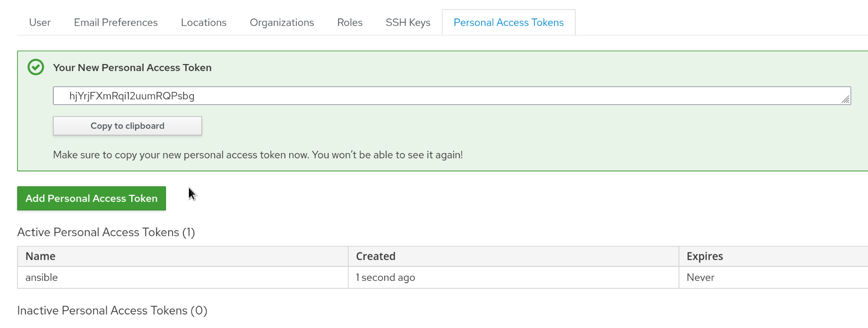868x328 pixels.
Task: Click the Created column header
Action: coord(514,256)
